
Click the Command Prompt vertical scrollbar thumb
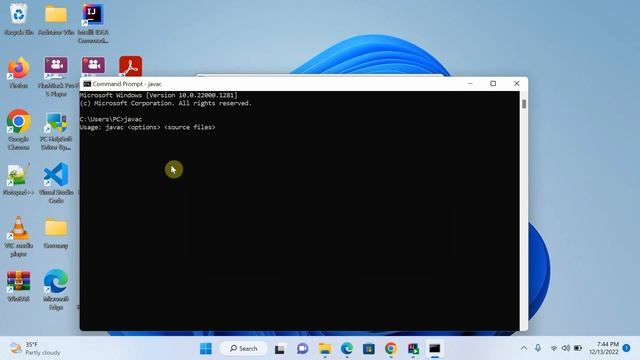[524, 104]
